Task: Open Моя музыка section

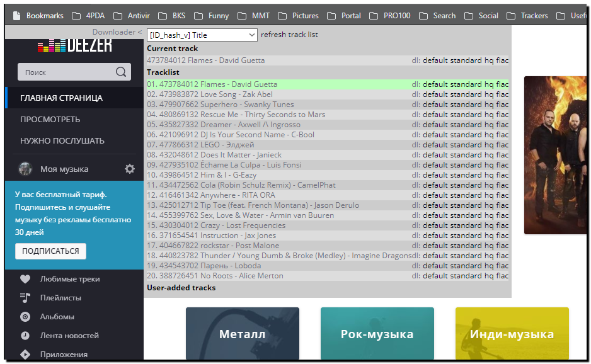Action: coord(64,169)
